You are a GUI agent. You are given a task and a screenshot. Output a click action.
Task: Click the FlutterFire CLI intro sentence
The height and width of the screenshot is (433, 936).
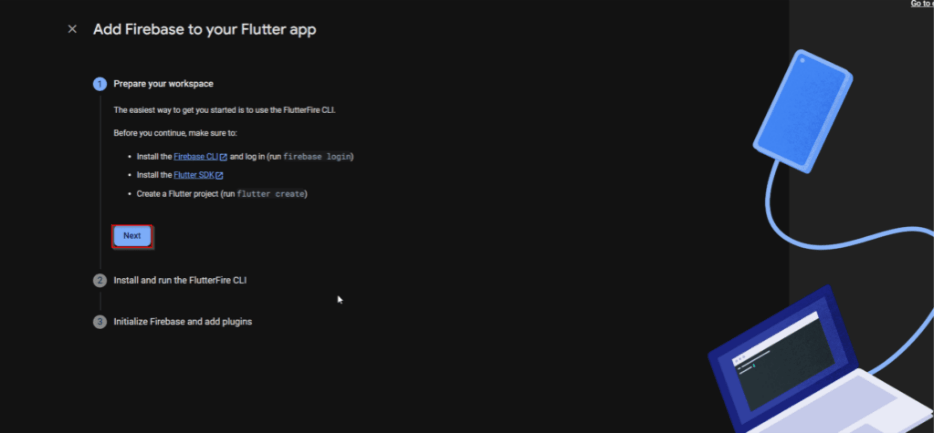(x=224, y=110)
